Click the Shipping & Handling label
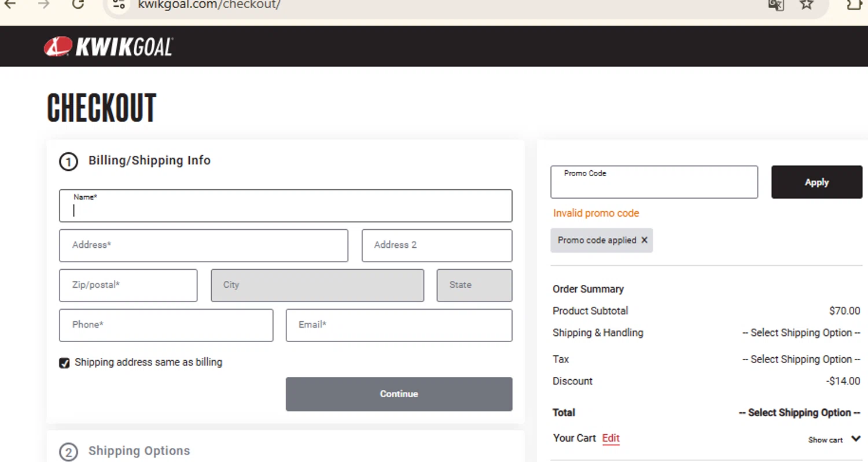The height and width of the screenshot is (462, 868). click(598, 333)
